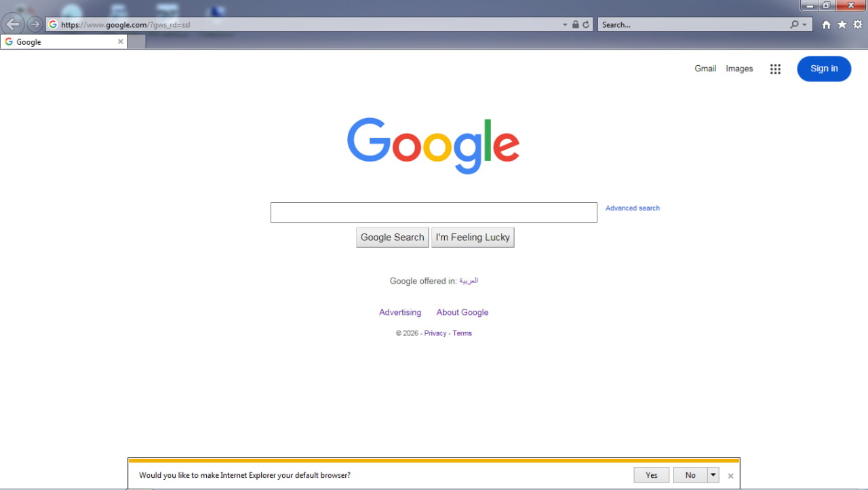Open the Gmail link
868x490 pixels.
[705, 69]
